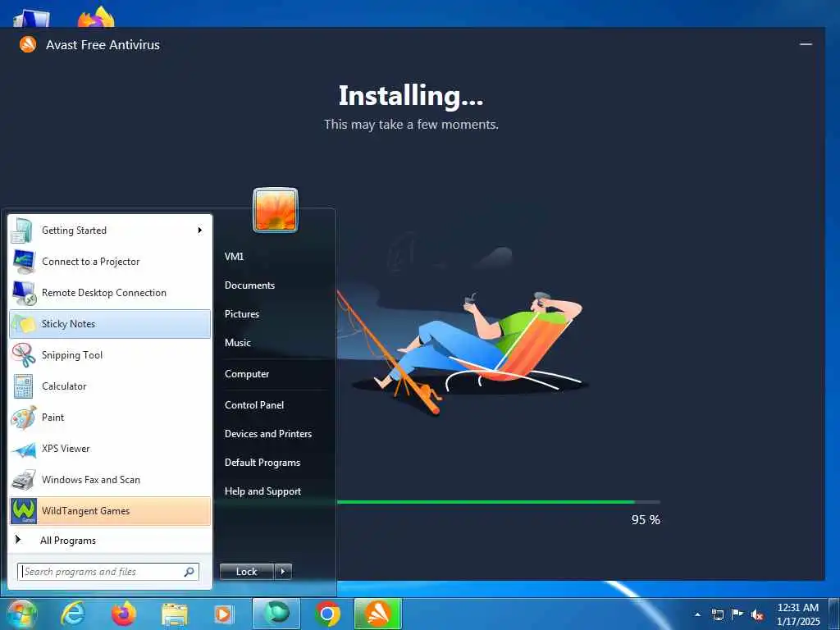The image size is (840, 630).
Task: Open the shutdown options arrow next to Lock
Action: click(283, 572)
